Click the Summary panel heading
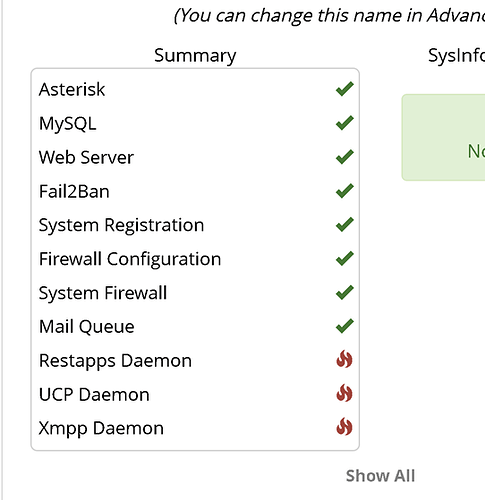 195,56
